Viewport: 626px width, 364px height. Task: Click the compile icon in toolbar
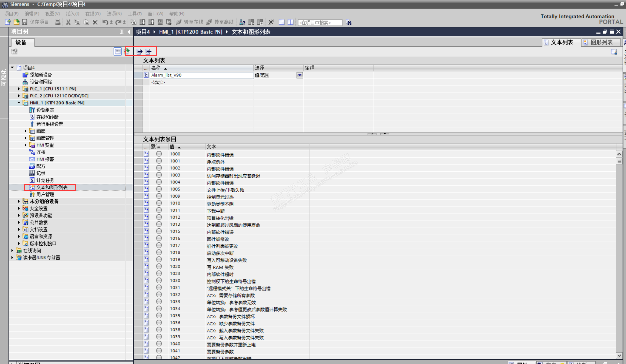coord(133,22)
